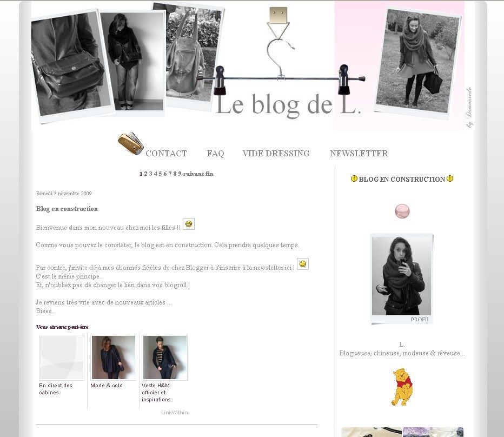
Task: Click the pink pearl icon in sidebar
Action: tap(402, 211)
